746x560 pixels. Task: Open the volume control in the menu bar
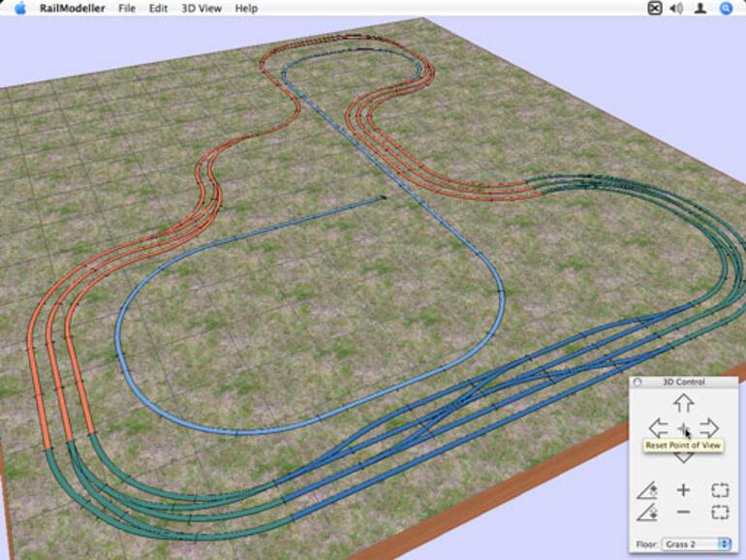coord(676,8)
